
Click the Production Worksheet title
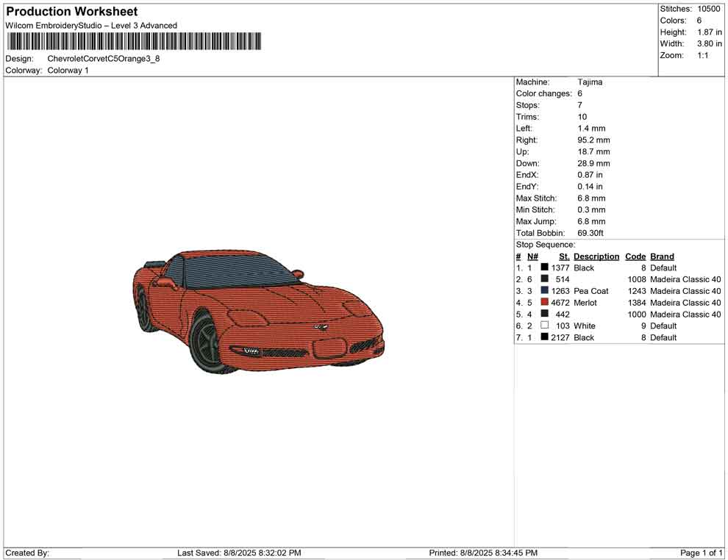click(x=71, y=12)
